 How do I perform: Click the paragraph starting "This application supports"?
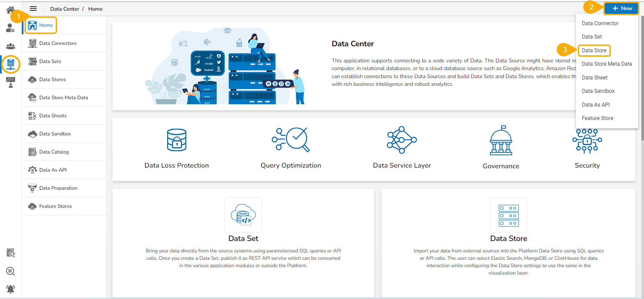pos(454,72)
